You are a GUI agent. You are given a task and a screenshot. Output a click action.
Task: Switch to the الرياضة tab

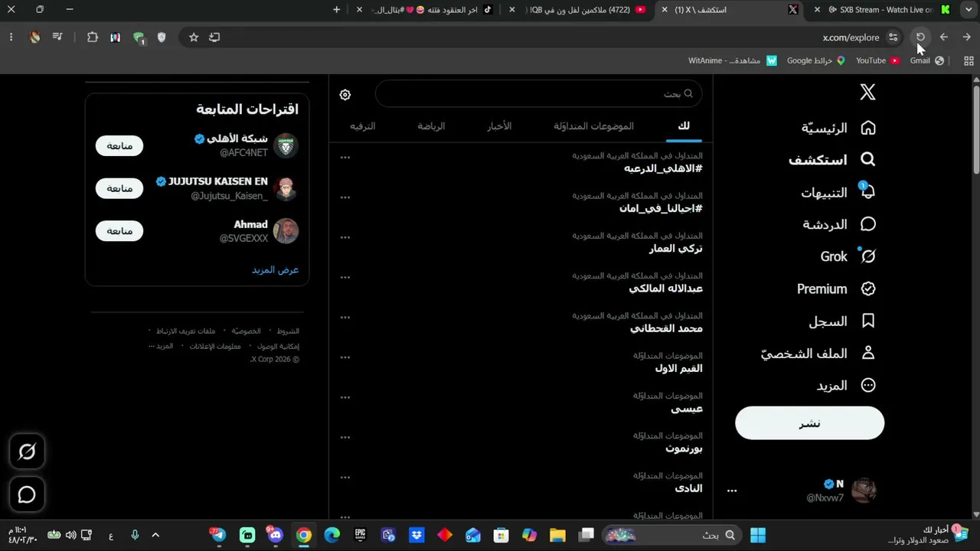431,126
